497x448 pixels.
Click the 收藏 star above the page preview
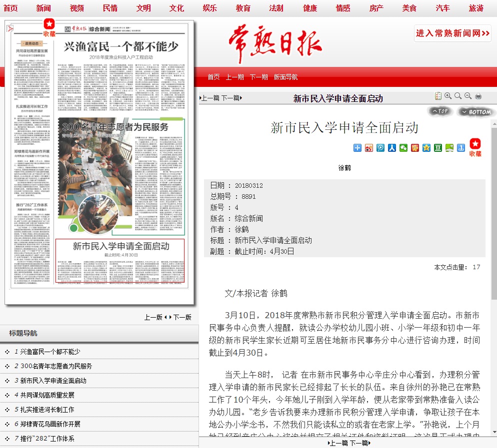pyautogui.click(x=49, y=27)
